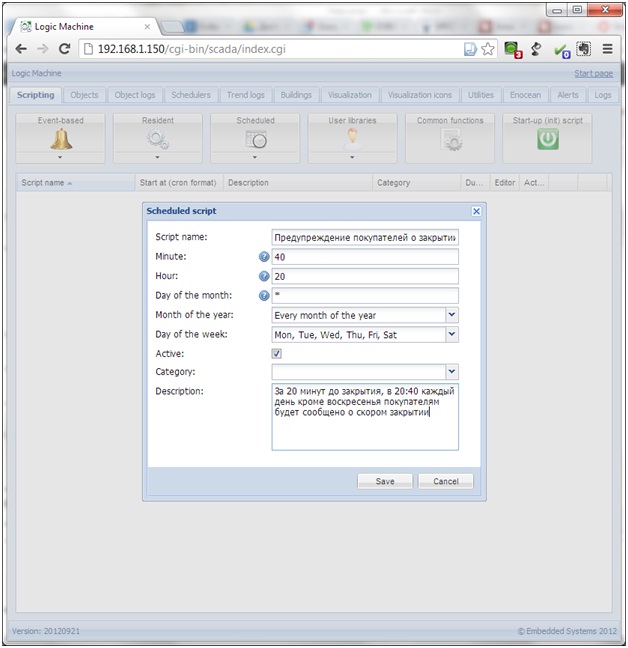Switch to the Enocean tab

click(525, 95)
